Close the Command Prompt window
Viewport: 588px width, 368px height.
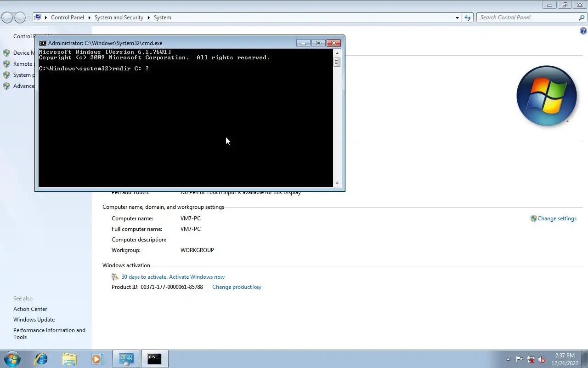(334, 43)
